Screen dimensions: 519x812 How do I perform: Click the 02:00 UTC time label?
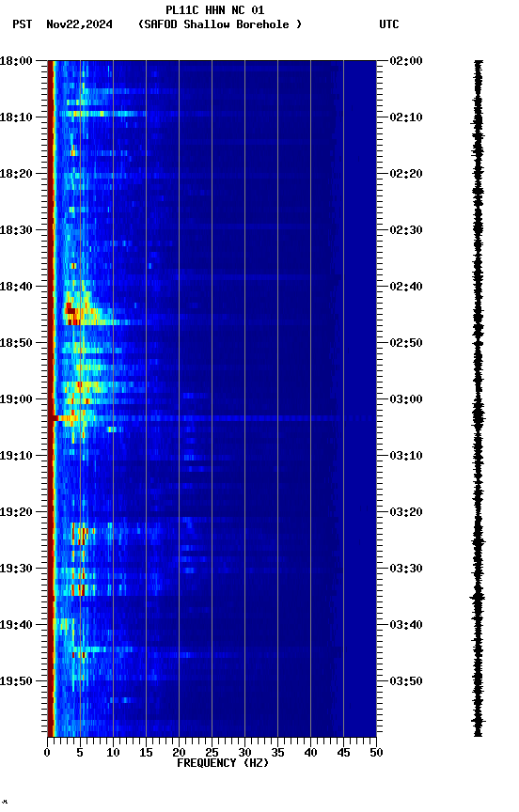(x=406, y=61)
